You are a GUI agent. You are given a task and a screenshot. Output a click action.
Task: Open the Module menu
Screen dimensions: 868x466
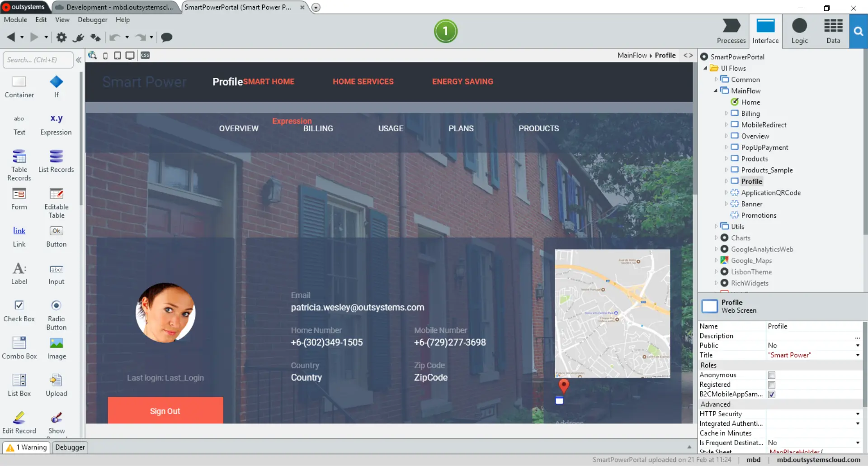pos(15,19)
